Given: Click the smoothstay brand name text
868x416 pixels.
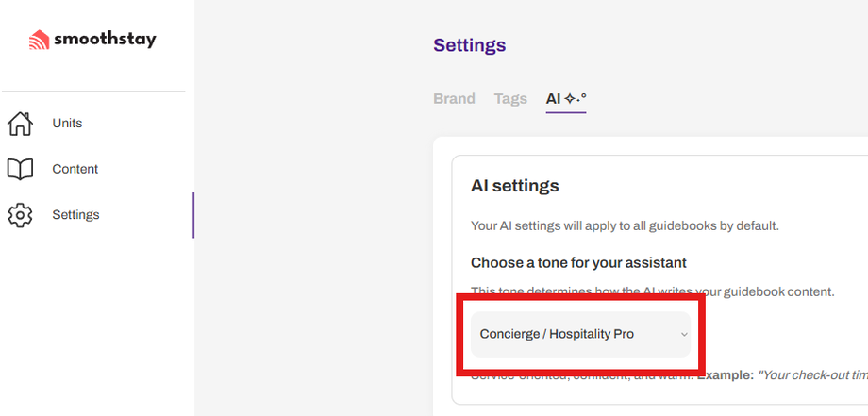Looking at the screenshot, I should (105, 40).
